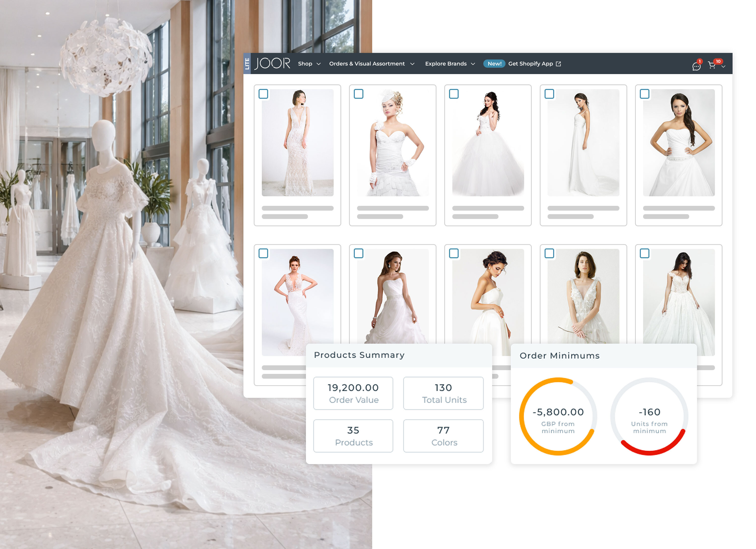Viewport: 756px width, 549px height.
Task: Open the strapless ruched dress thumbnail in top row
Action: (679, 143)
